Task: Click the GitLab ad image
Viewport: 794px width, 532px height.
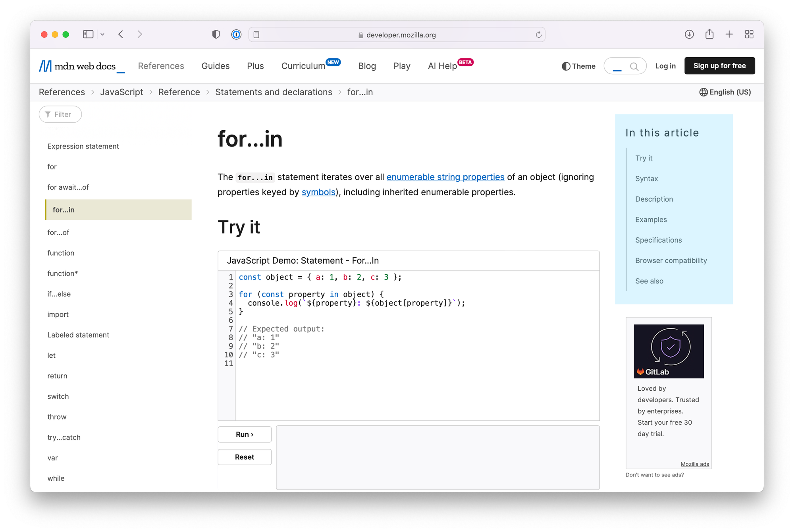Action: tap(669, 351)
